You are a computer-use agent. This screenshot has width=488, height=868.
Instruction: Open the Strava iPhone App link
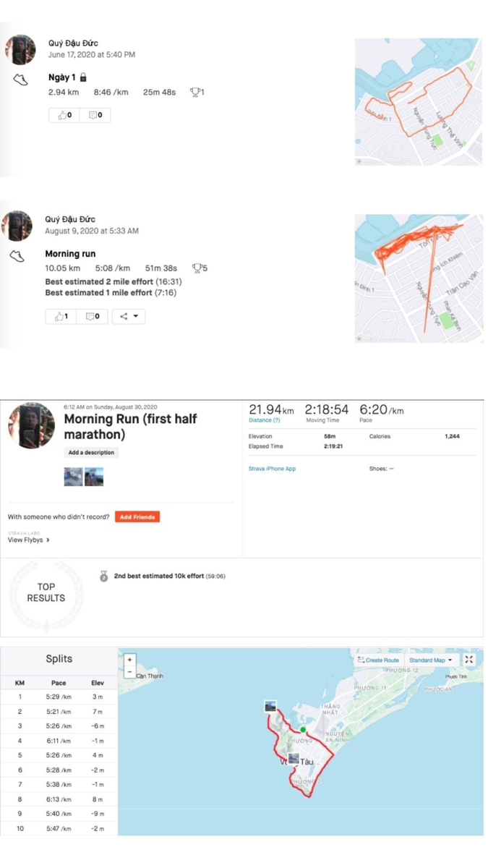click(272, 469)
